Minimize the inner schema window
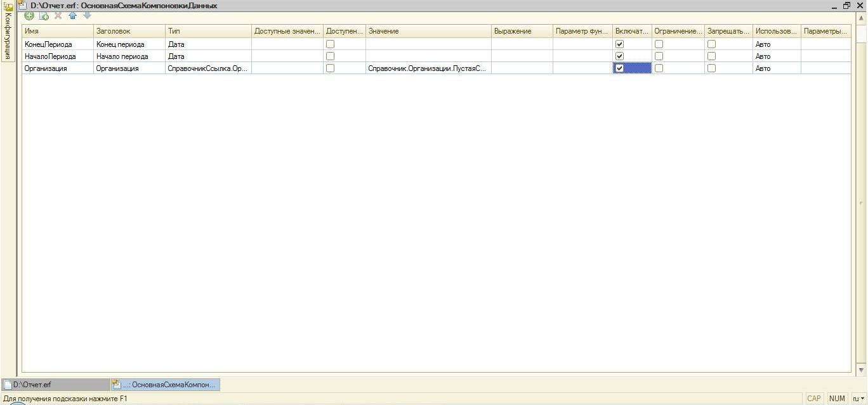868x405 pixels. tap(834, 6)
